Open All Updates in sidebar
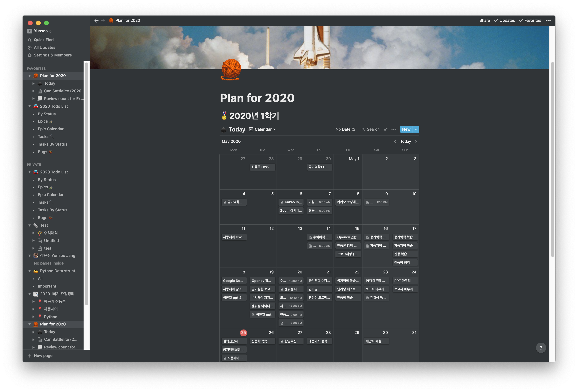The width and height of the screenshot is (578, 392). [x=44, y=47]
